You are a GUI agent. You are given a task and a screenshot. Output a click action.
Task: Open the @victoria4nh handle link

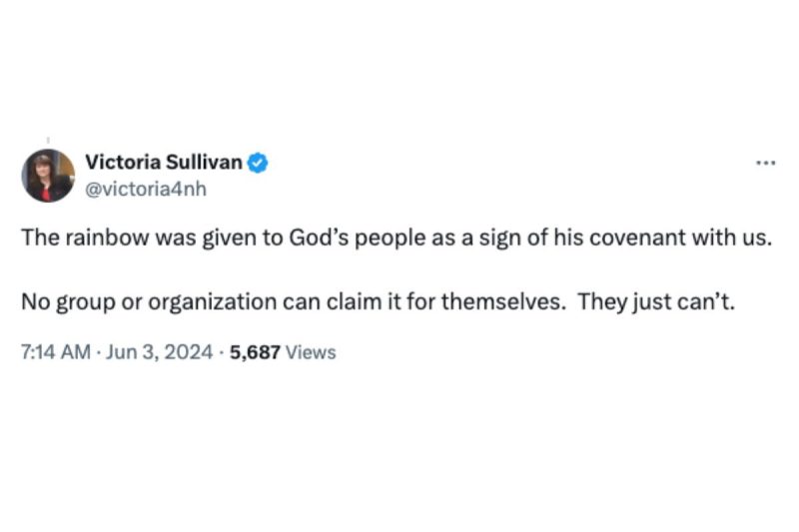click(x=145, y=187)
